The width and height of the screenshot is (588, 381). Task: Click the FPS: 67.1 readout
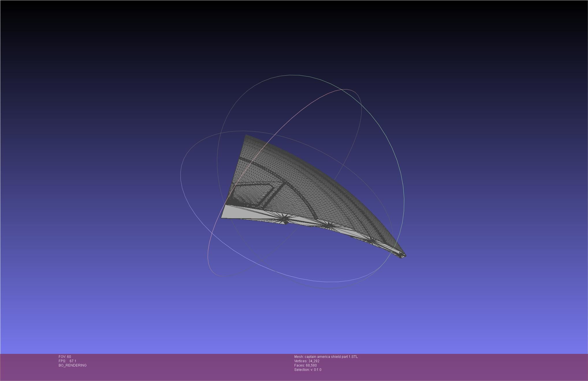point(67,361)
